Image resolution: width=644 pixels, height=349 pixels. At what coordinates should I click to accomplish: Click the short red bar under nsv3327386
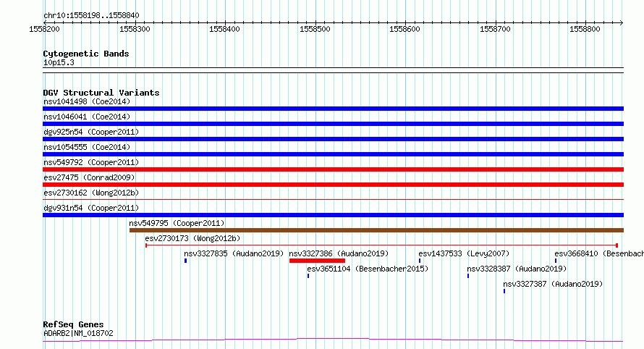[x=317, y=261]
